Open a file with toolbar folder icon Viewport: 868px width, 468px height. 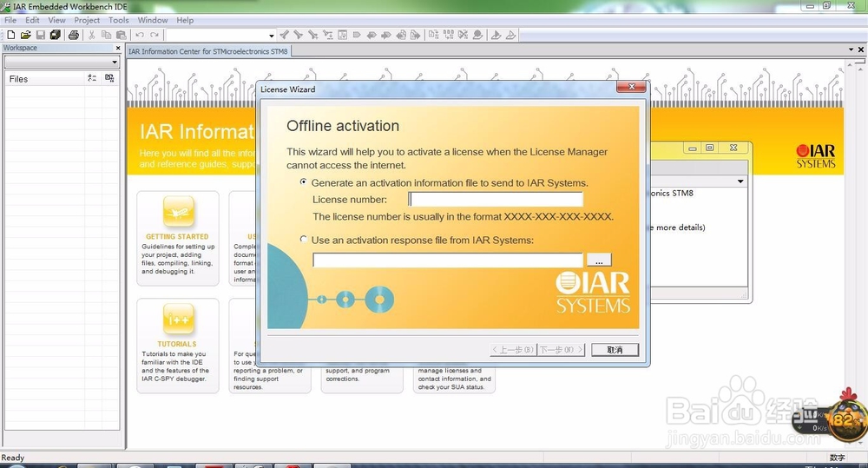click(x=25, y=35)
